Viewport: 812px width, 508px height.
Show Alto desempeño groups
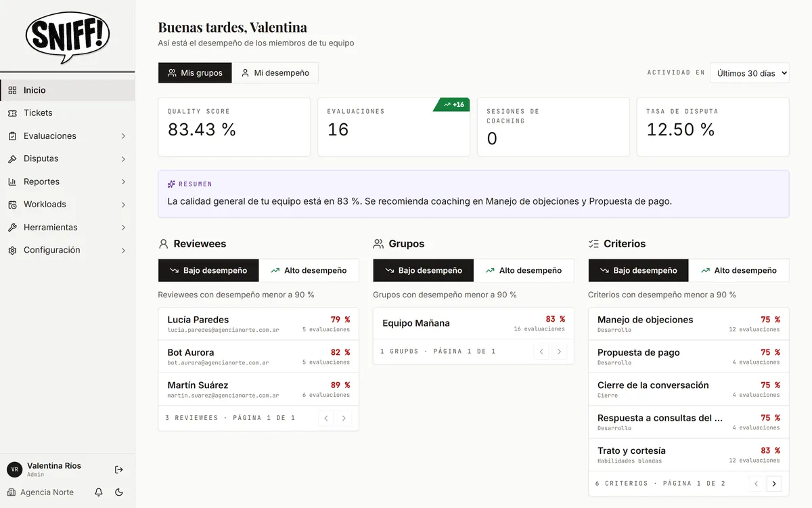[524, 270]
